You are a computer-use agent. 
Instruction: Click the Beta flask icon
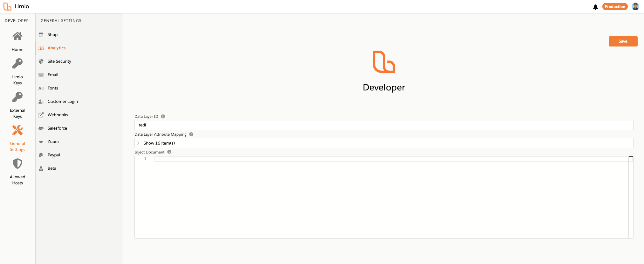click(41, 168)
